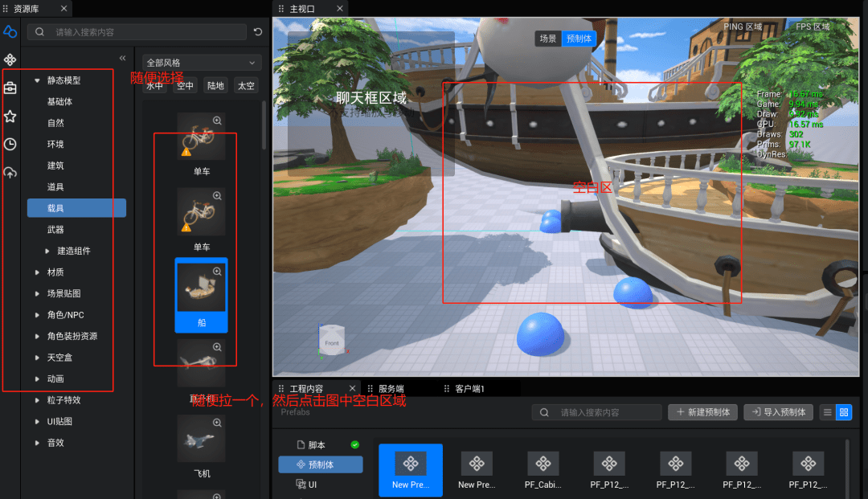868x499 pixels.
Task: Switch viewport to 预制体 mode
Action: click(579, 39)
